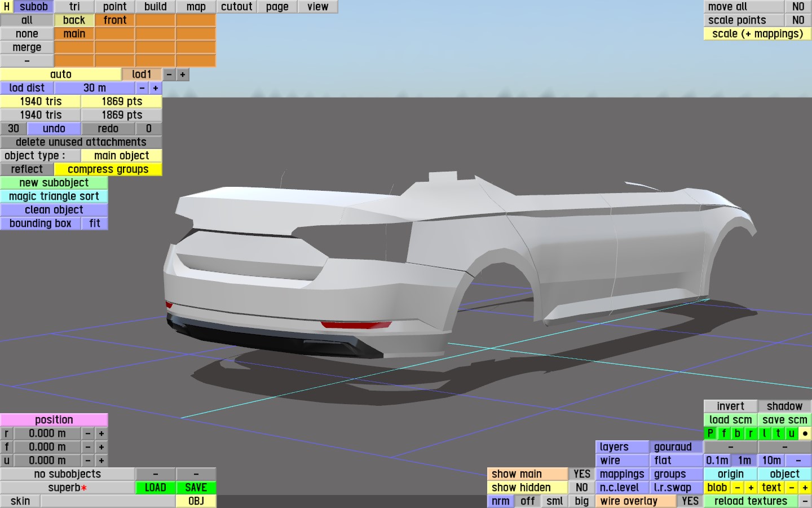The width and height of the screenshot is (812, 508).
Task: Click compress groups button
Action: pos(108,169)
